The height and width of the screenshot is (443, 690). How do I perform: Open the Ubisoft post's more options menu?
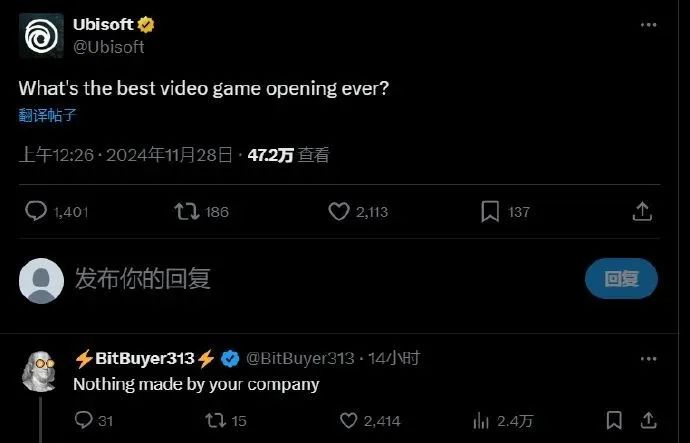coord(649,25)
